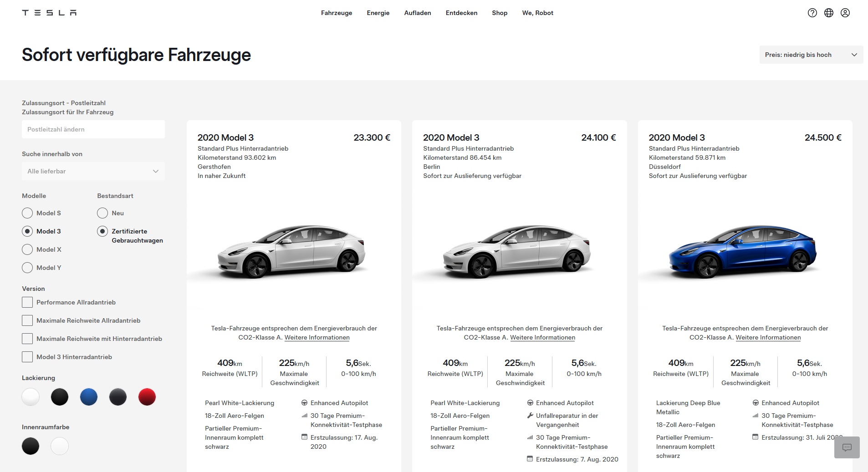Open the chat bubble widget
The height and width of the screenshot is (472, 868).
[847, 447]
